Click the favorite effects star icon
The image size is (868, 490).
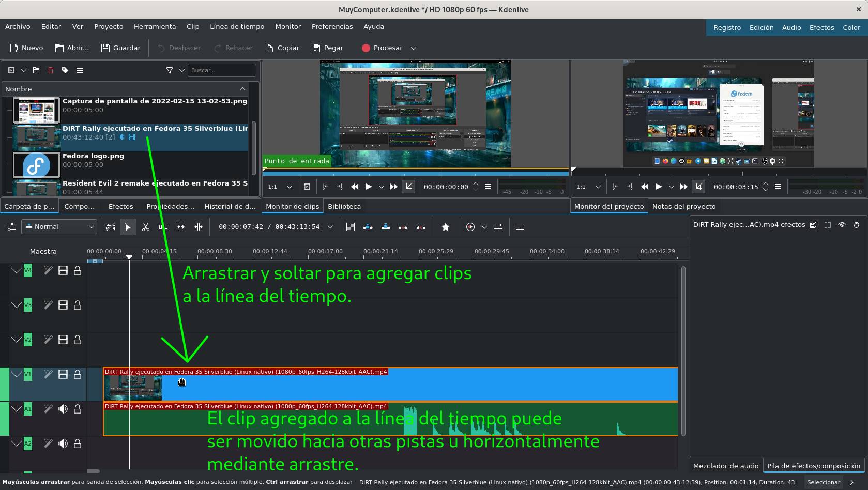coord(446,227)
